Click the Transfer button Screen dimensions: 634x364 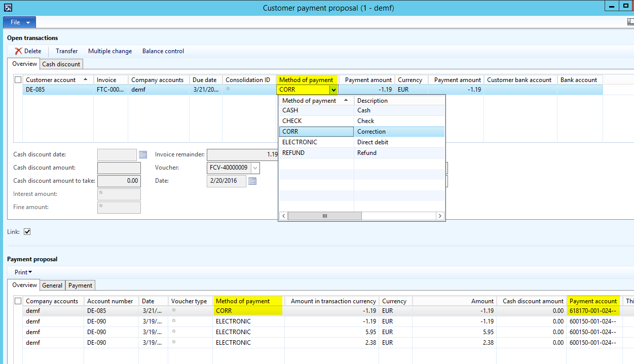(67, 51)
